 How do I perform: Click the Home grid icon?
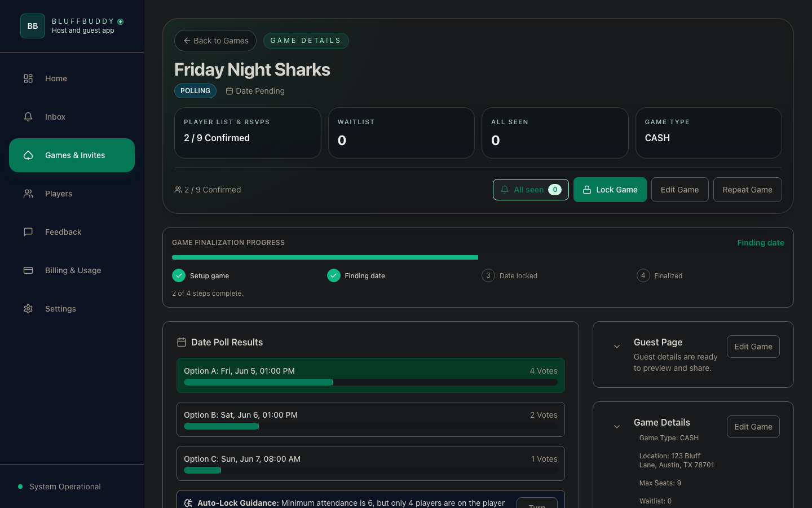pos(28,78)
